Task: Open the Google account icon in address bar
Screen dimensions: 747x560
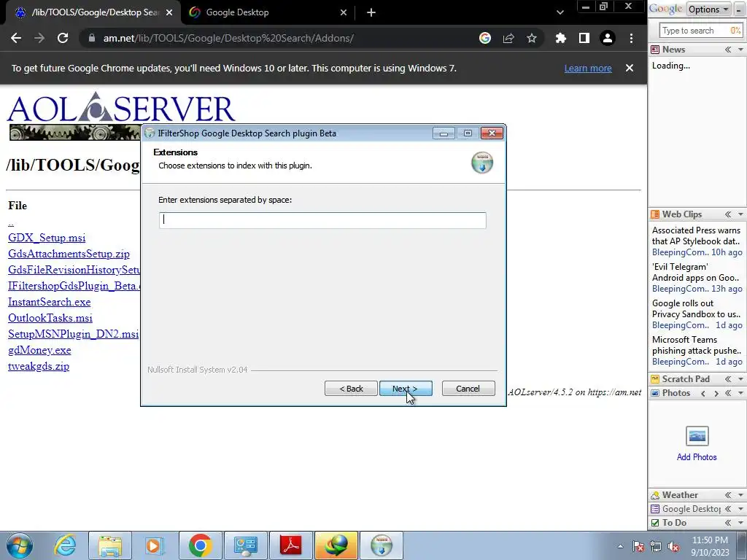Action: [x=485, y=38]
